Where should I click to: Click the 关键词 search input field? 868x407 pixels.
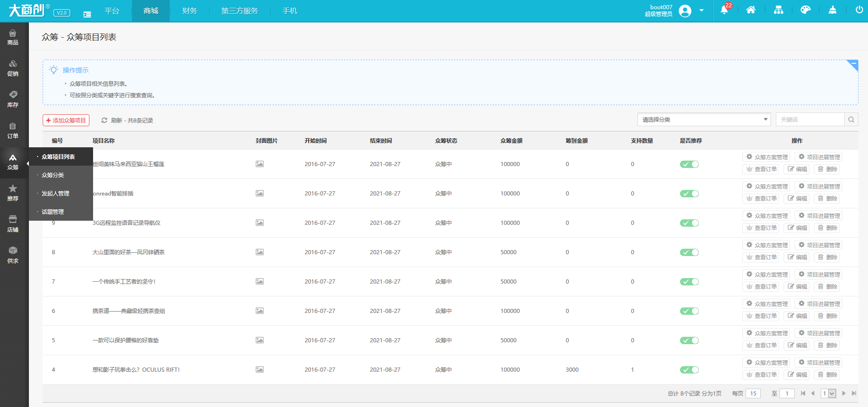[x=810, y=120]
